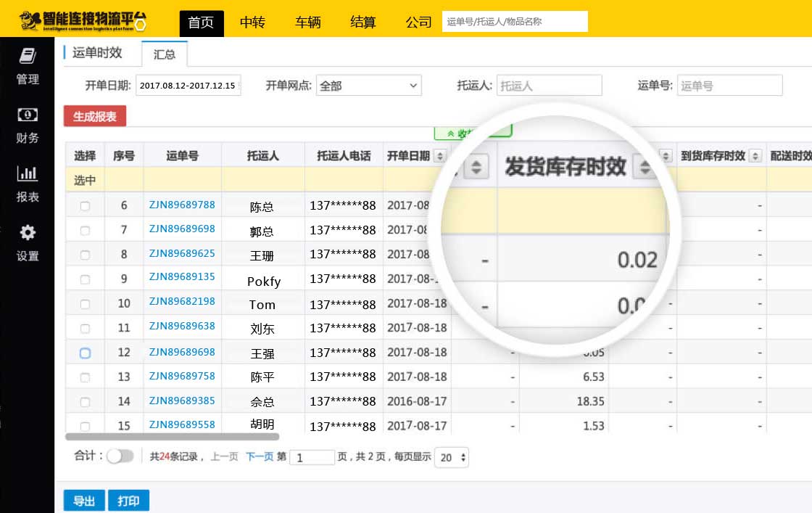
Task: Click the 生成报表 button
Action: pyautogui.click(x=95, y=116)
